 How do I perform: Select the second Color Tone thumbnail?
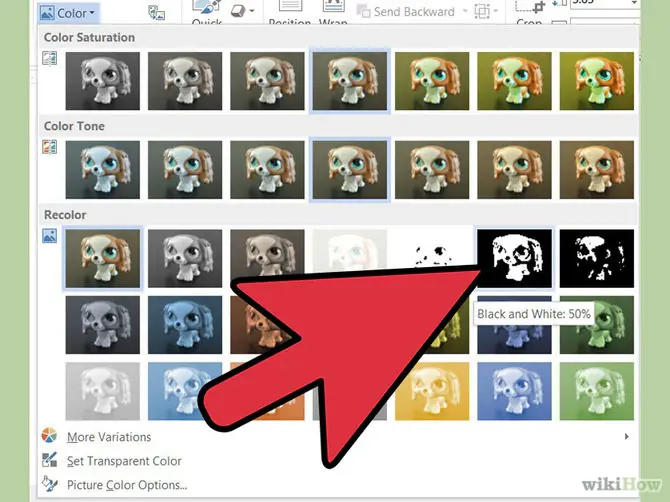185,170
